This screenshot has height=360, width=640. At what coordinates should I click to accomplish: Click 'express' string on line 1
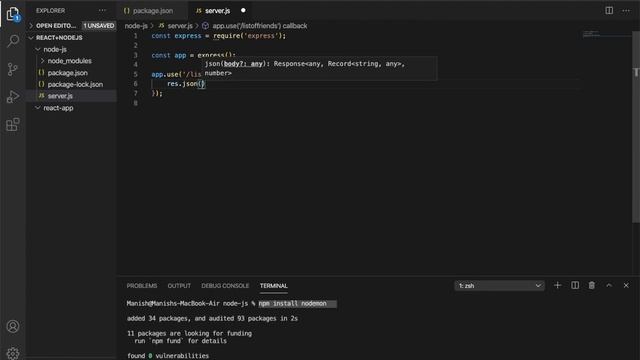coord(261,36)
